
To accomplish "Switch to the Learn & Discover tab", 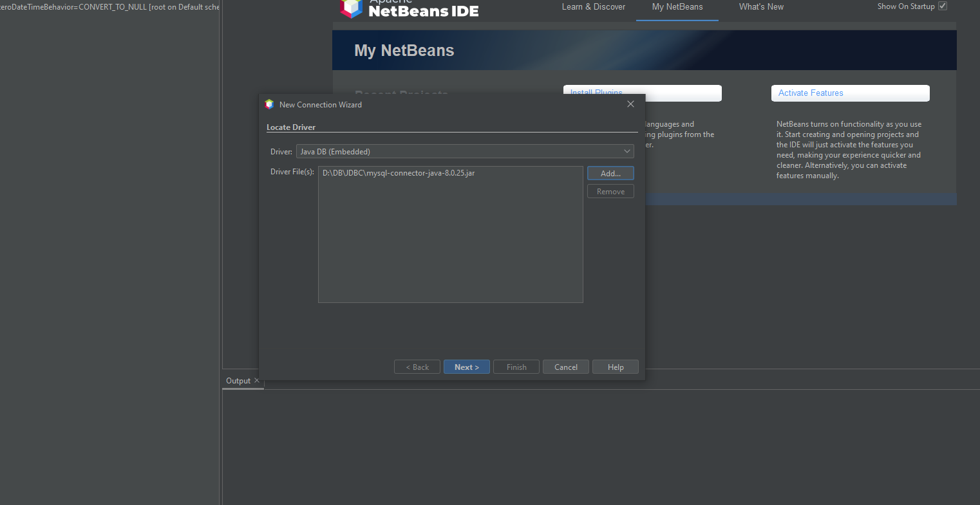I will [x=594, y=7].
